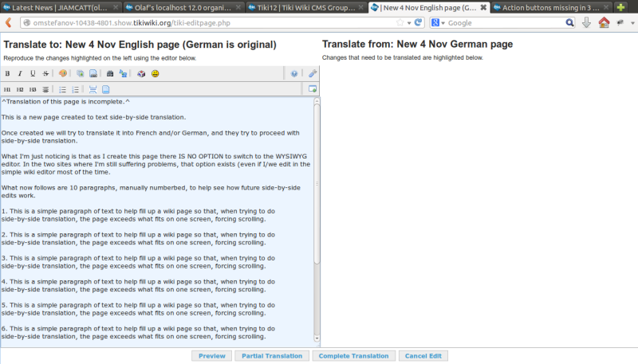Switch to Olaf's localhost 12.0 tab
638x364 pixels.
[x=183, y=7]
